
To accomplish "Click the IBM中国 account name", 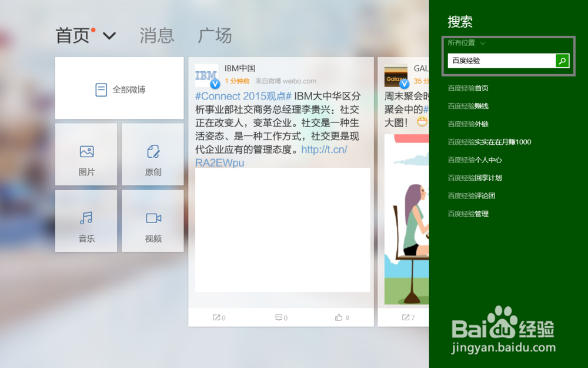I will pyautogui.click(x=240, y=68).
